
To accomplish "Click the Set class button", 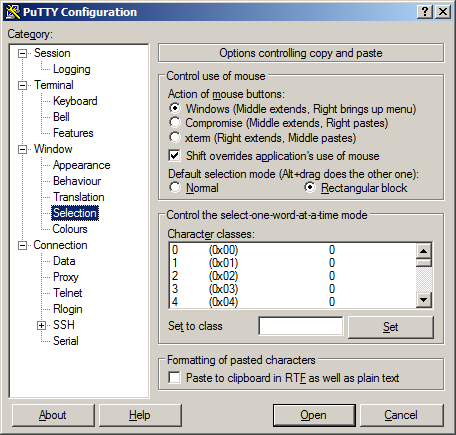I will point(391,327).
